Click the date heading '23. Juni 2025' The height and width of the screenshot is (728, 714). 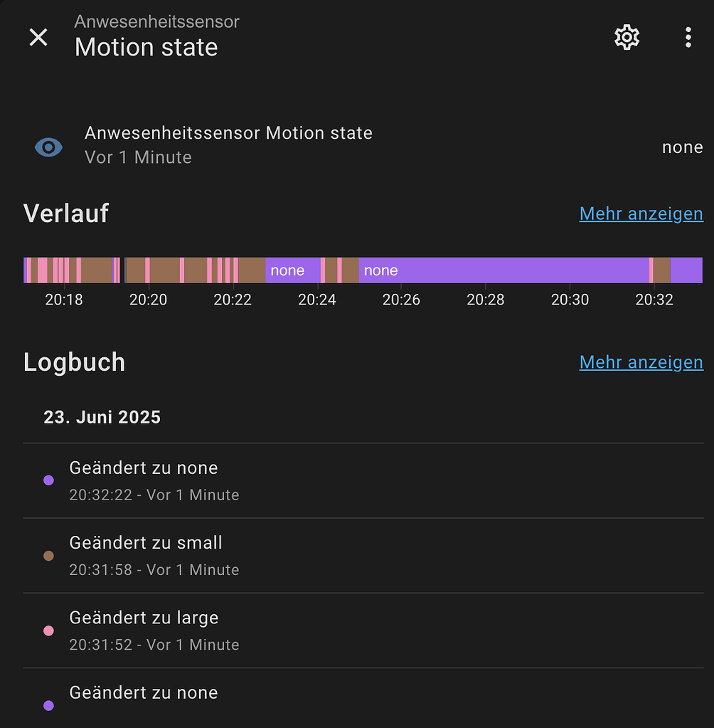click(x=102, y=417)
